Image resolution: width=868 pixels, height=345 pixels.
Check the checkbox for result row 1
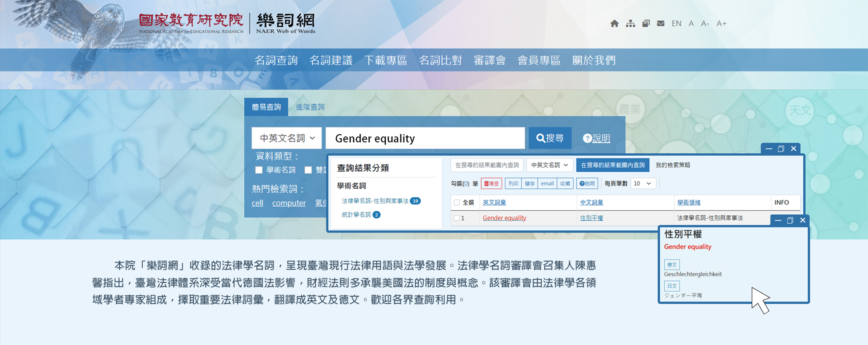[x=456, y=218]
